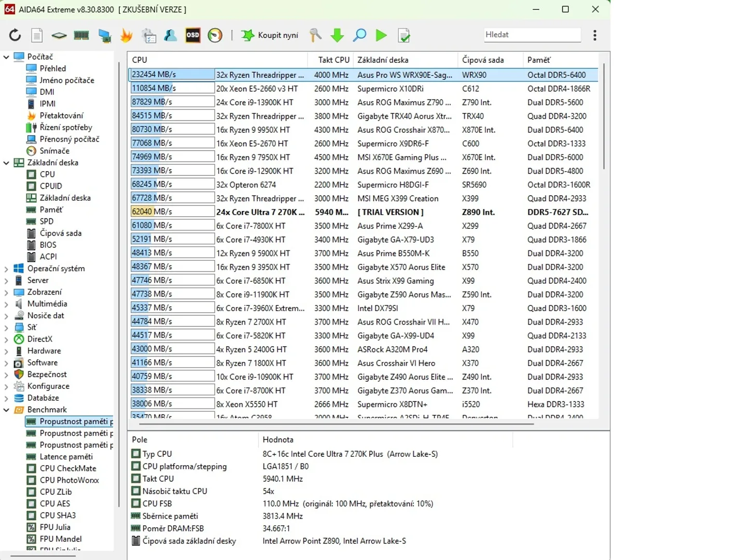Select CPU PhotoWorxx benchmark item

tap(69, 480)
